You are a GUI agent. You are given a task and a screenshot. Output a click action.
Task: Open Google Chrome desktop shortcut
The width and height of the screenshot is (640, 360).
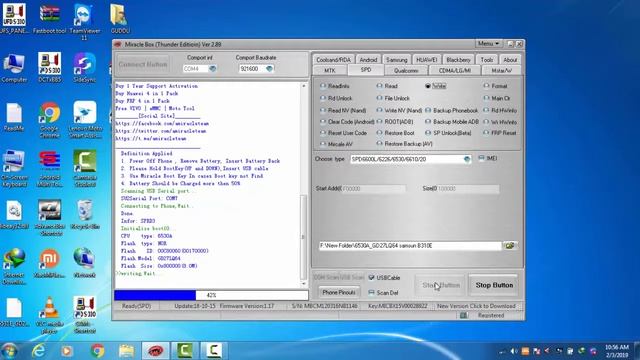click(x=49, y=120)
